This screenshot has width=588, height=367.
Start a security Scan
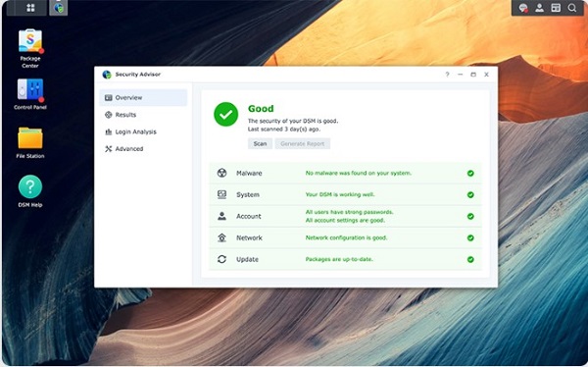[260, 143]
